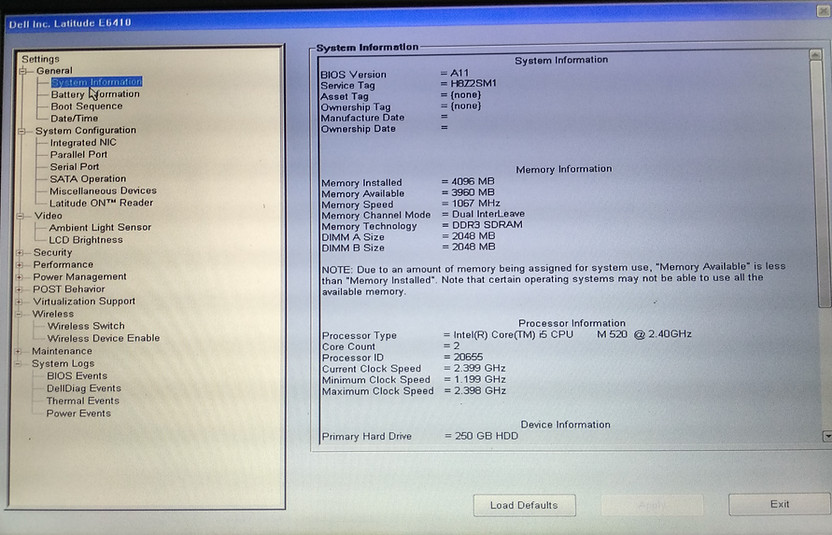Expand the POST Behavior tree node
This screenshot has height=535, width=832.
(x=19, y=289)
